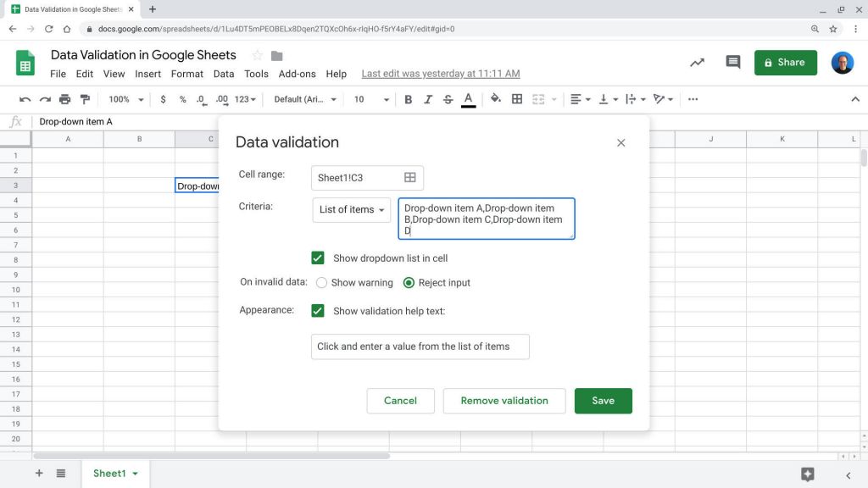
Task: Enable Show warning for invalid data
Action: [x=321, y=283]
